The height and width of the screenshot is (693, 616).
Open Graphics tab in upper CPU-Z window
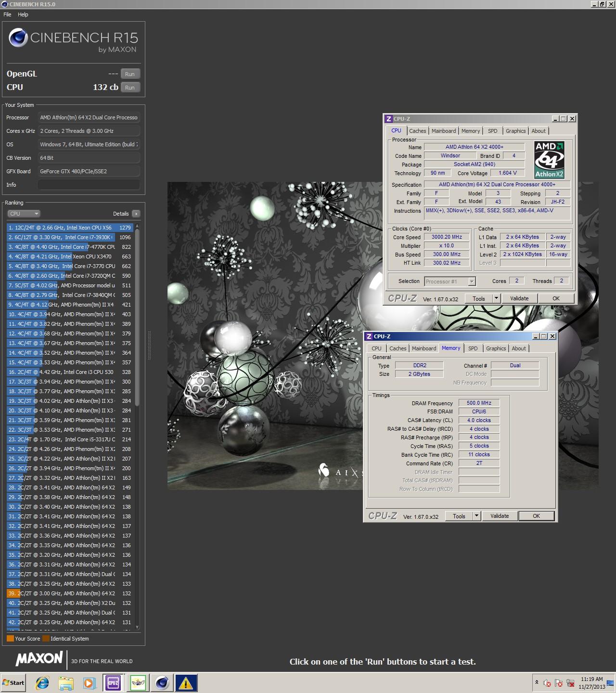click(x=515, y=131)
